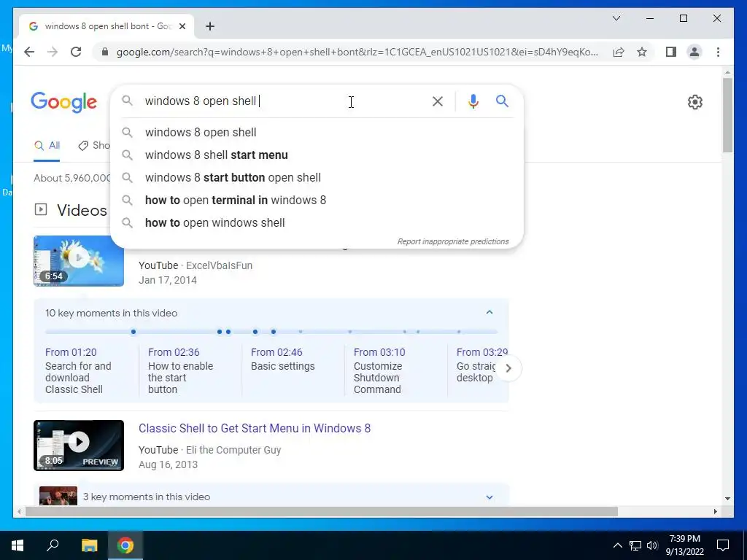
Task: Click the Chrome forward arrow
Action: tap(53, 52)
